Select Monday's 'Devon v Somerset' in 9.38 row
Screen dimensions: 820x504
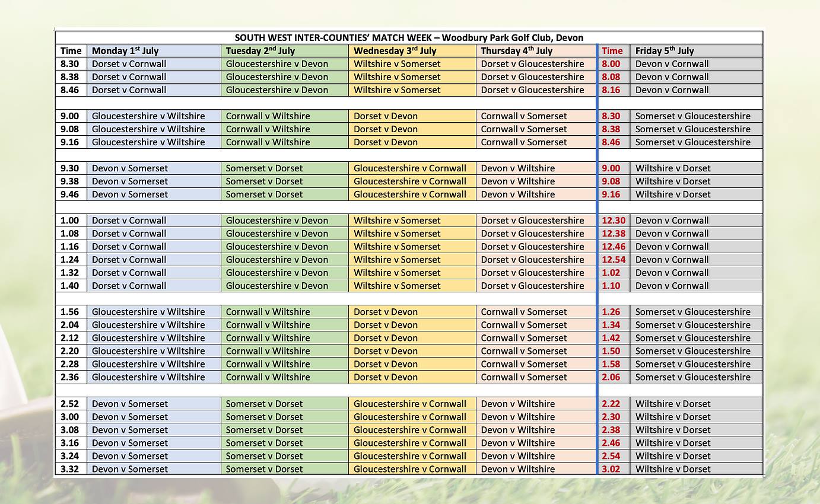point(154,181)
